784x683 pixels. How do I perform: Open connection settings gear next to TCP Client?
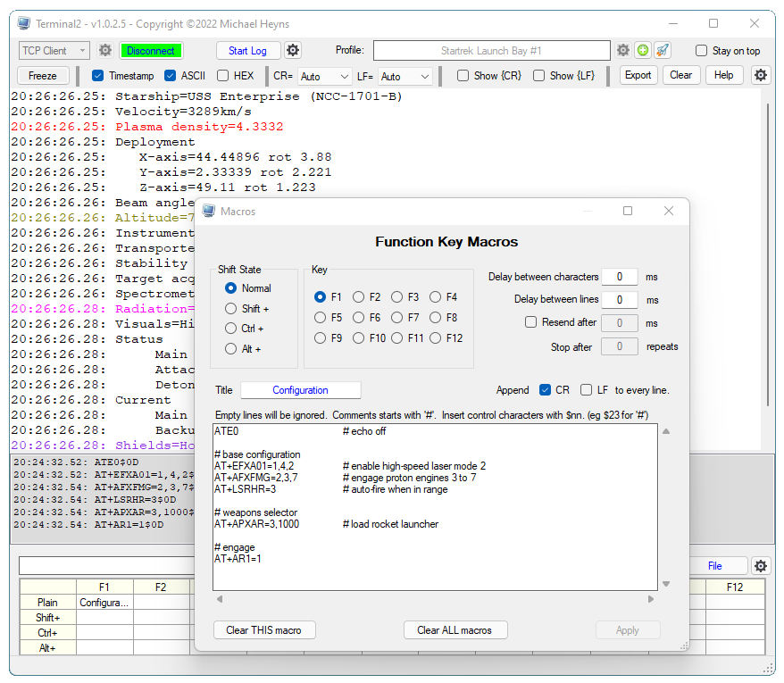pos(105,51)
